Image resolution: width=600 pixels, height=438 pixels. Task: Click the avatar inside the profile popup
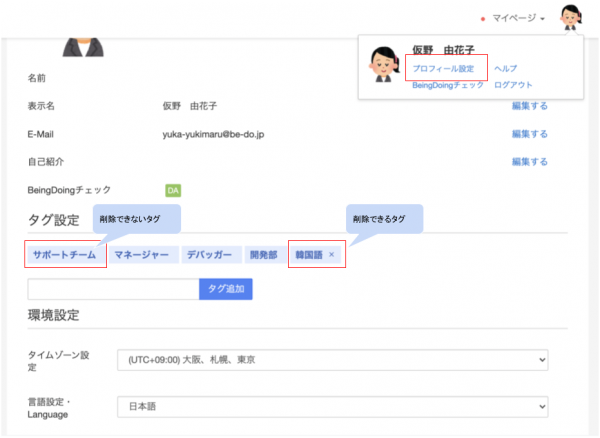[x=383, y=64]
